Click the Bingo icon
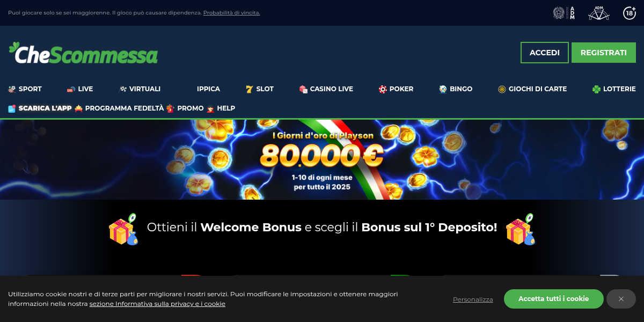The width and height of the screenshot is (644, 322). tap(443, 89)
